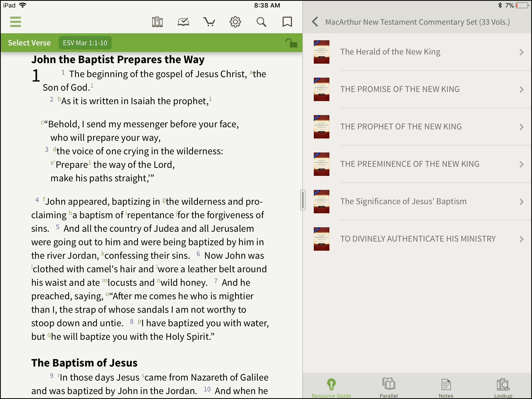Tap cross-reference 'd' before 'the voice of one'

pyautogui.click(x=55, y=149)
